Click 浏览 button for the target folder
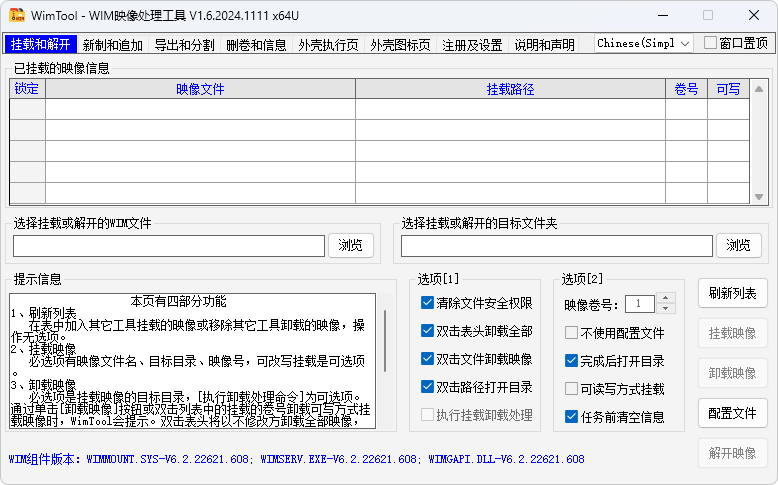Viewport: 778px width, 485px height. click(739, 245)
